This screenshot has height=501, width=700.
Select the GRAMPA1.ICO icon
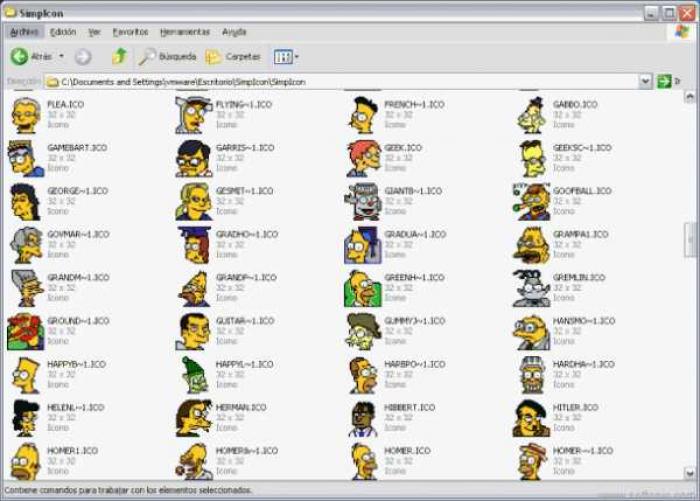coord(531,245)
